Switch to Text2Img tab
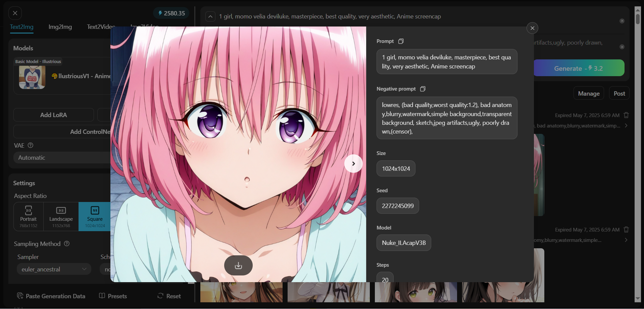 21,27
